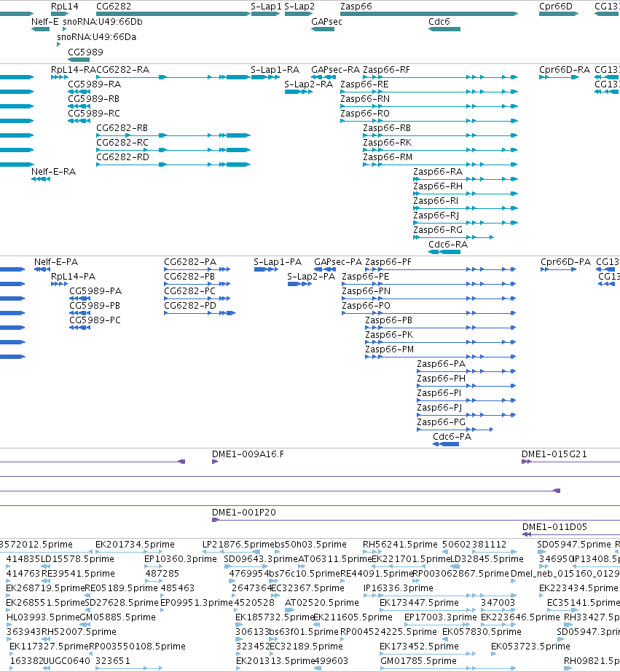Select the EP10360.3prime EST label
This screenshot has width=620, height=672.
tap(181, 559)
